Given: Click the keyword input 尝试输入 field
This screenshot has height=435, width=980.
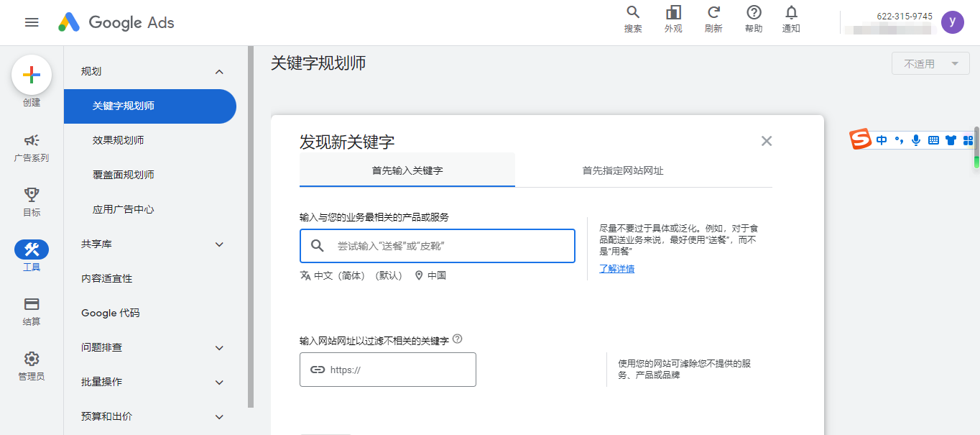Looking at the screenshot, I should (x=438, y=246).
